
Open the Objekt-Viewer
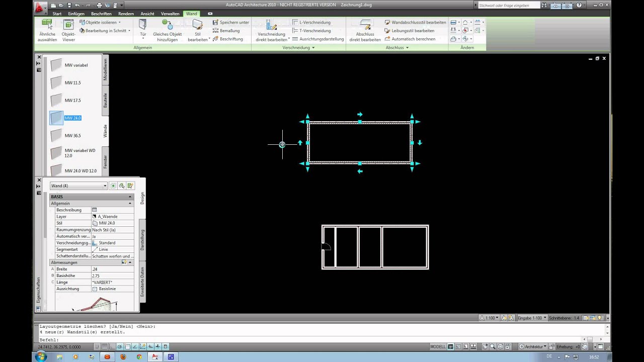tap(68, 30)
